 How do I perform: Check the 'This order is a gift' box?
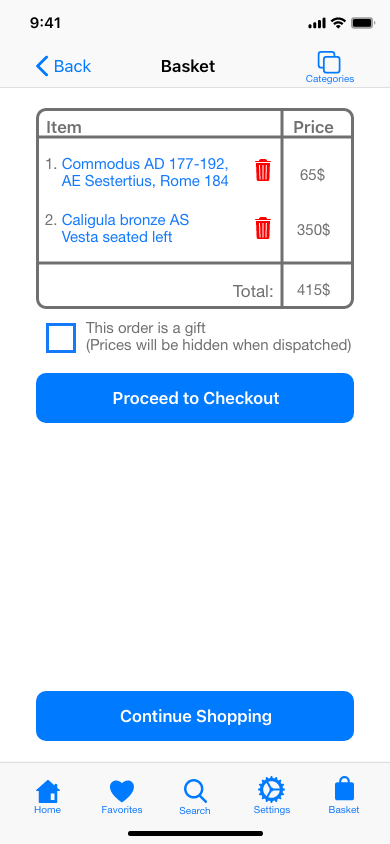(61, 338)
